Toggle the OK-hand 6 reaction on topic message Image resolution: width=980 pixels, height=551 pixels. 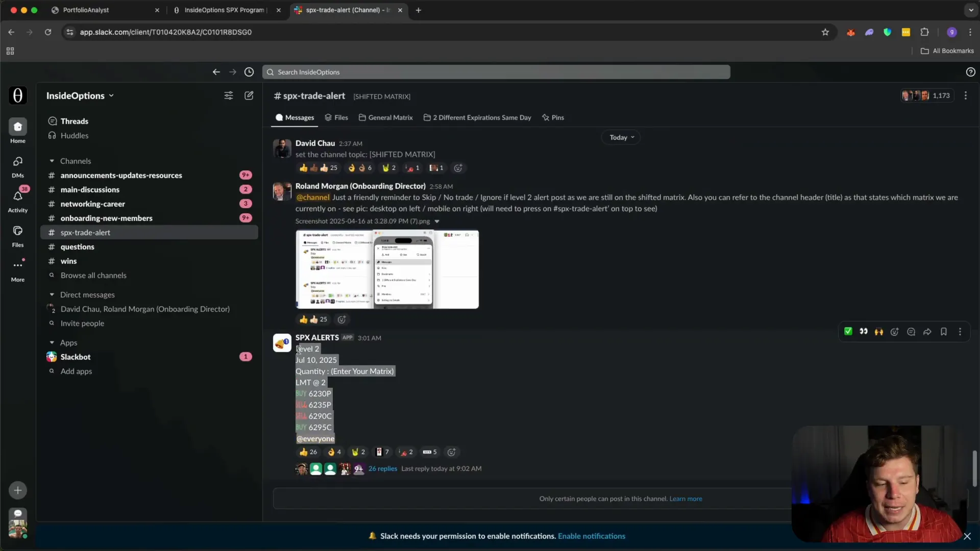pyautogui.click(x=360, y=168)
